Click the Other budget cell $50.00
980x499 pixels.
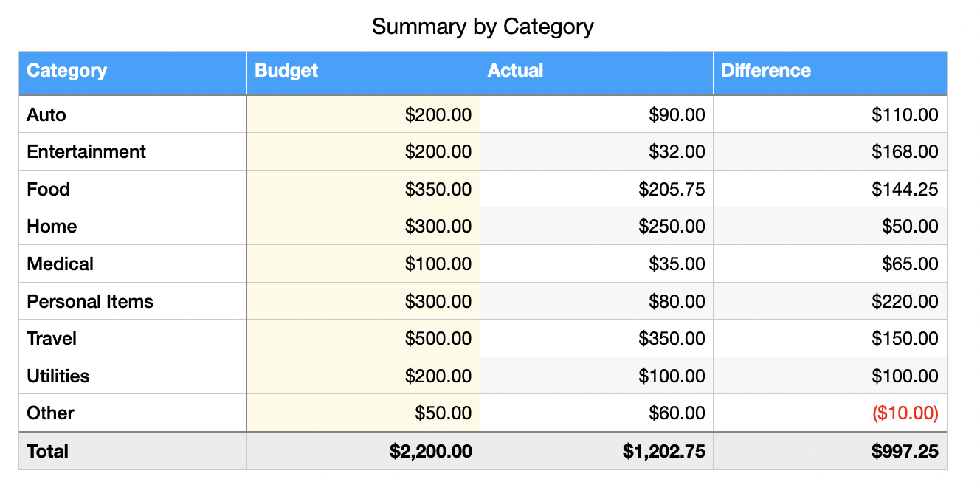(x=443, y=413)
